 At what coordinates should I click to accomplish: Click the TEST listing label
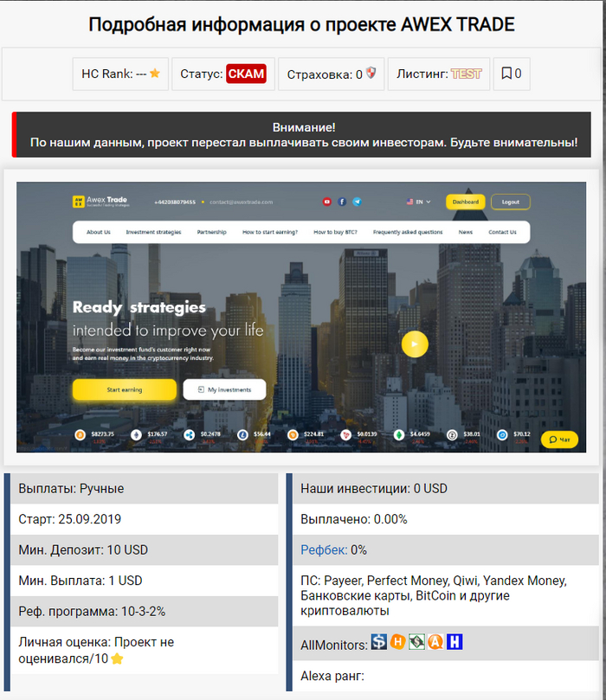466,74
